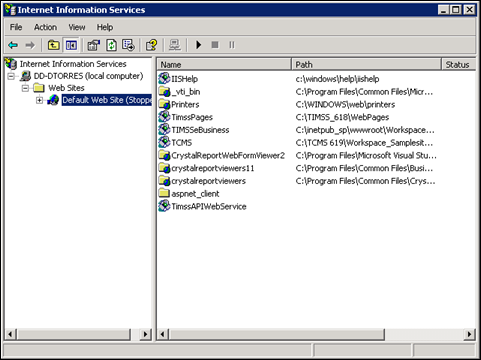This screenshot has height=360, width=481.
Task: Select the aspnet_client entry name
Action: (x=195, y=194)
